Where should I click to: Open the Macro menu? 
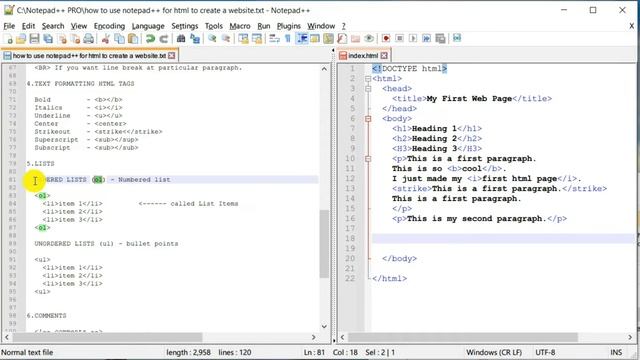point(240,26)
